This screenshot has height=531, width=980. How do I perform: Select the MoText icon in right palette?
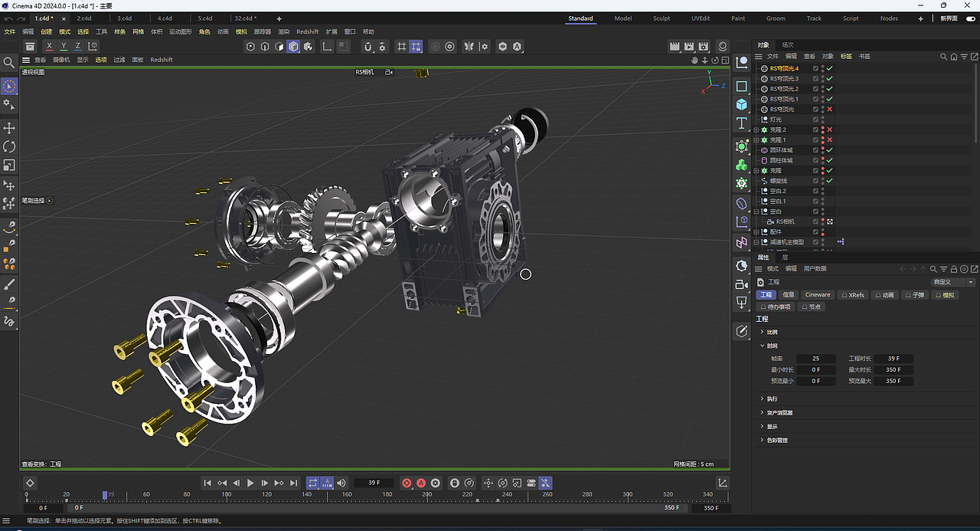[x=741, y=123]
